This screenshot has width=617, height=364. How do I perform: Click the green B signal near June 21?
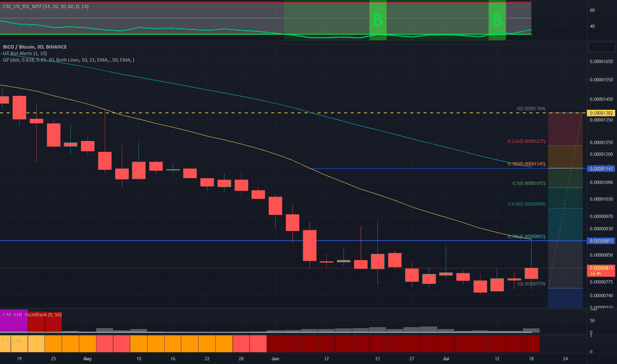click(x=378, y=20)
